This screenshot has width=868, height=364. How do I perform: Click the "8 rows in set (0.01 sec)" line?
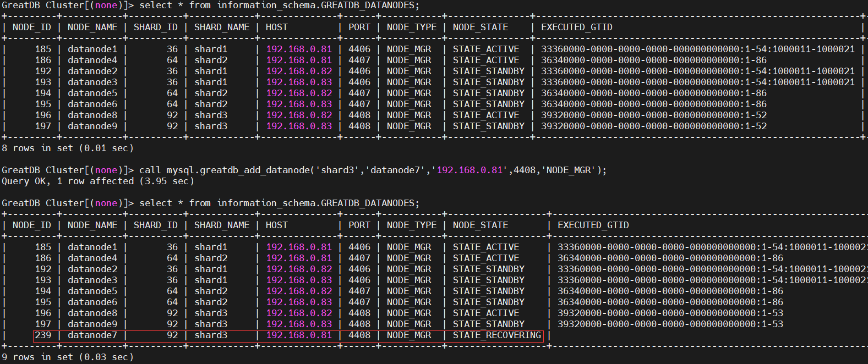pos(68,148)
